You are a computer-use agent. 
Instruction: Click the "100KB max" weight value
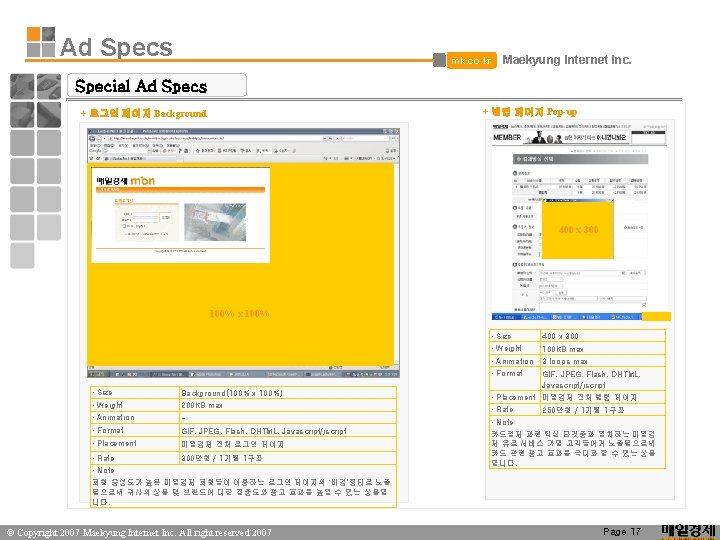563,349
